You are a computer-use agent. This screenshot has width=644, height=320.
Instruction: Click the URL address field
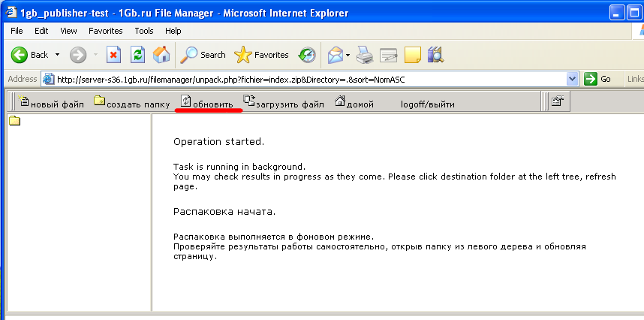click(x=300, y=79)
